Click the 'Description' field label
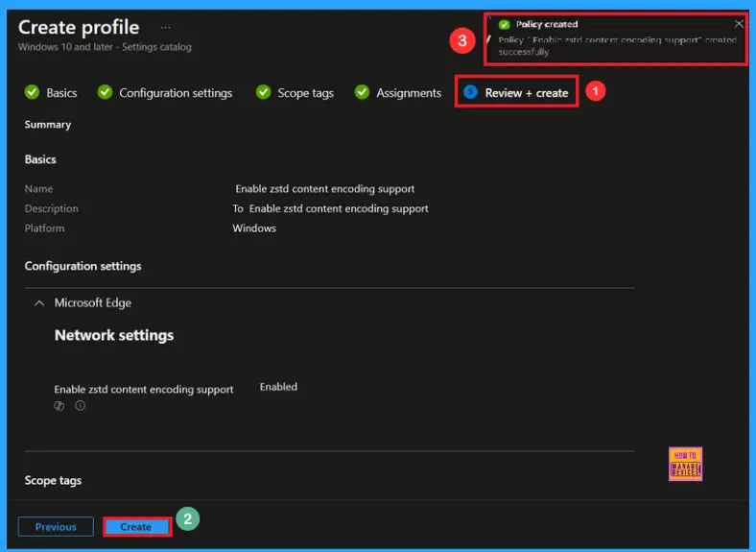The width and height of the screenshot is (756, 552). click(52, 209)
